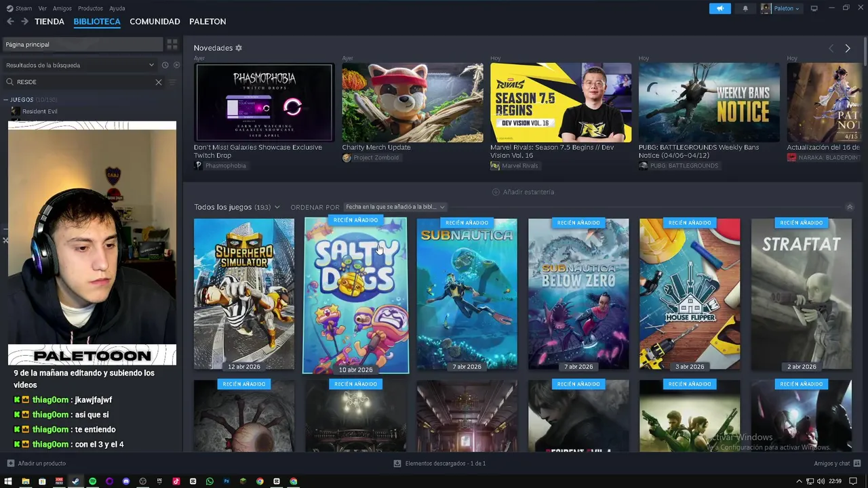Open Charity Merch Update news title
The image size is (868, 488).
coord(376,147)
